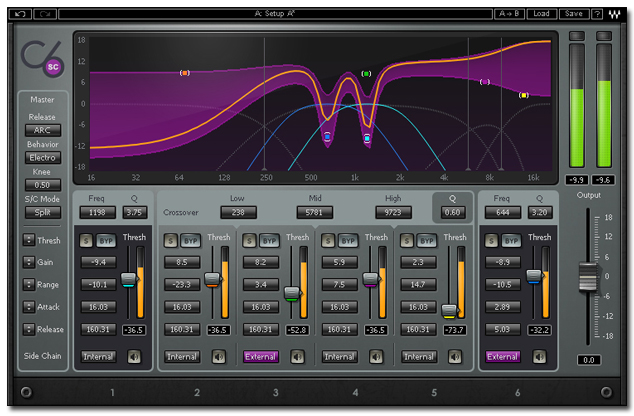The height and width of the screenshot is (416, 634).
Task: Click the redo arrow button
Action: 45,14
